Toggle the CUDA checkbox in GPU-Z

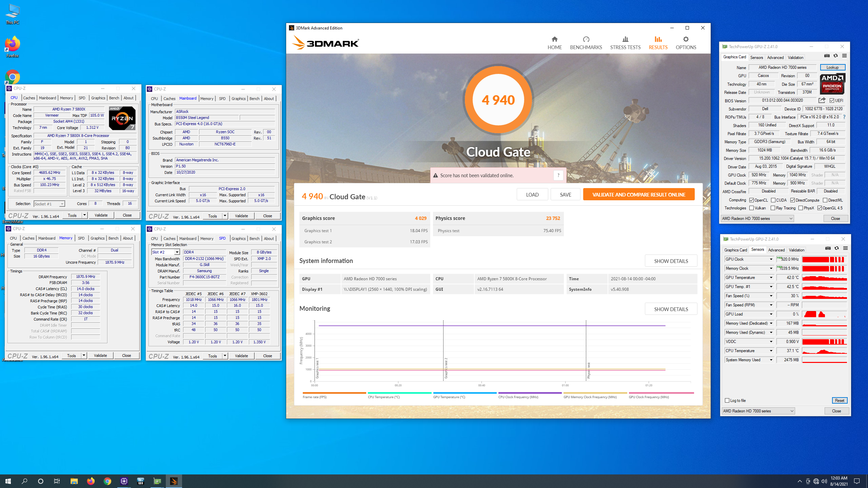(x=773, y=200)
